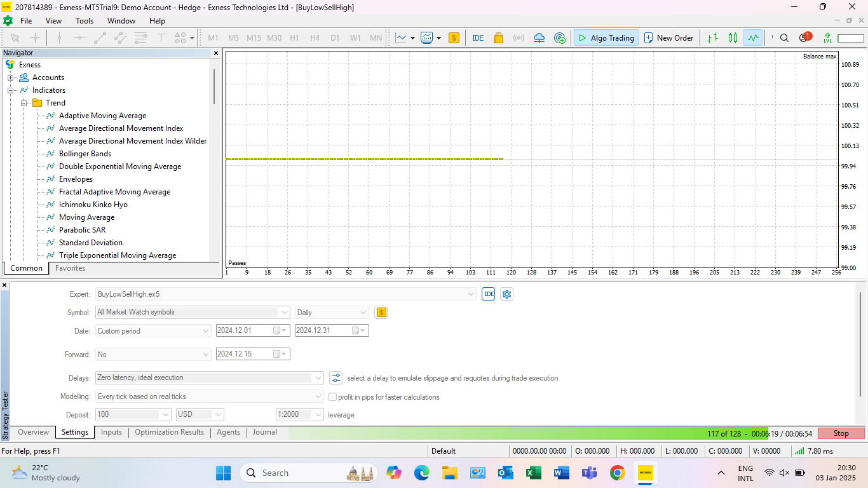Viewport: 868px width, 488px height.
Task: Open the signals broadcast icon
Action: click(519, 38)
